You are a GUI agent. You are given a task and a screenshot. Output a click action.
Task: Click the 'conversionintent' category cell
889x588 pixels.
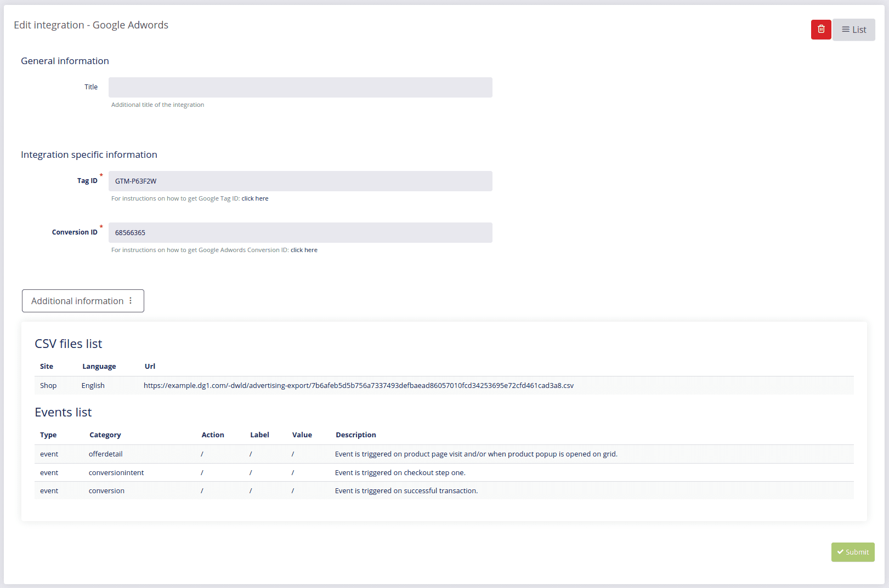(116, 472)
